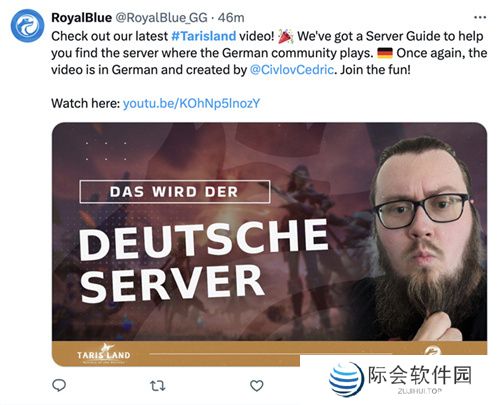This screenshot has height=405, width=500.
Task: Open the #Tarisland hashtag
Action: click(x=204, y=36)
